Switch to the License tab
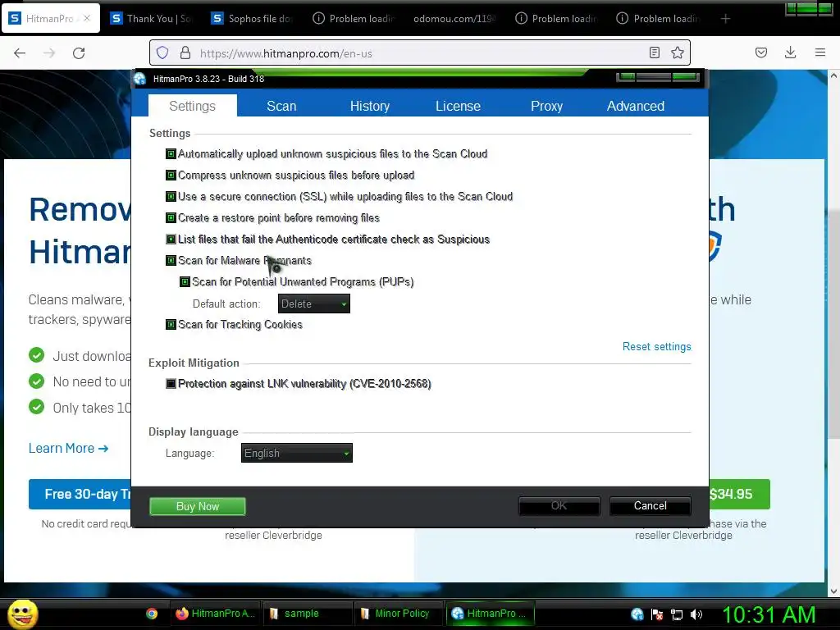Image resolution: width=840 pixels, height=630 pixels. coord(458,106)
